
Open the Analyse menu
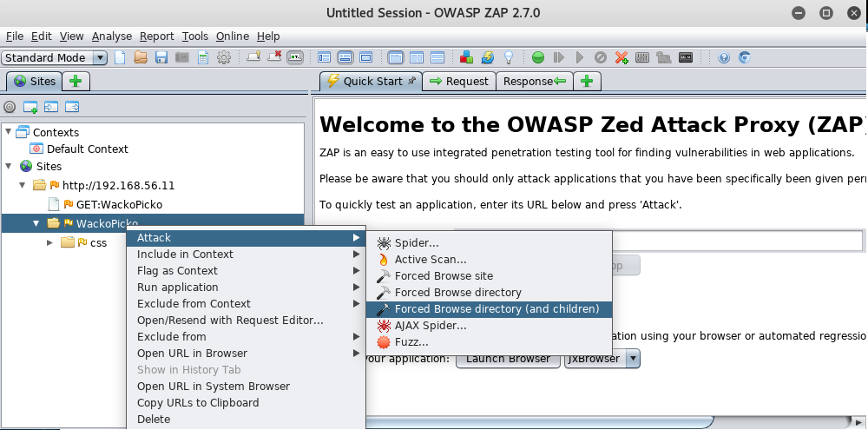pos(112,36)
